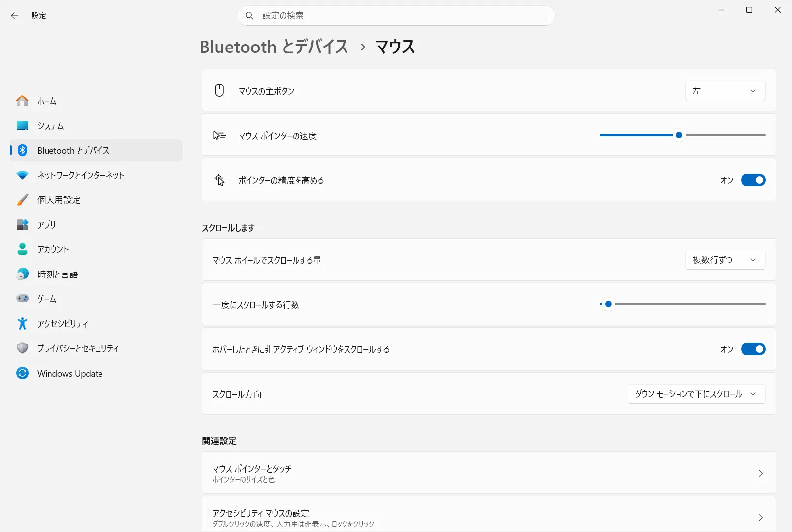Click the ホーム house icon

pyautogui.click(x=22, y=101)
